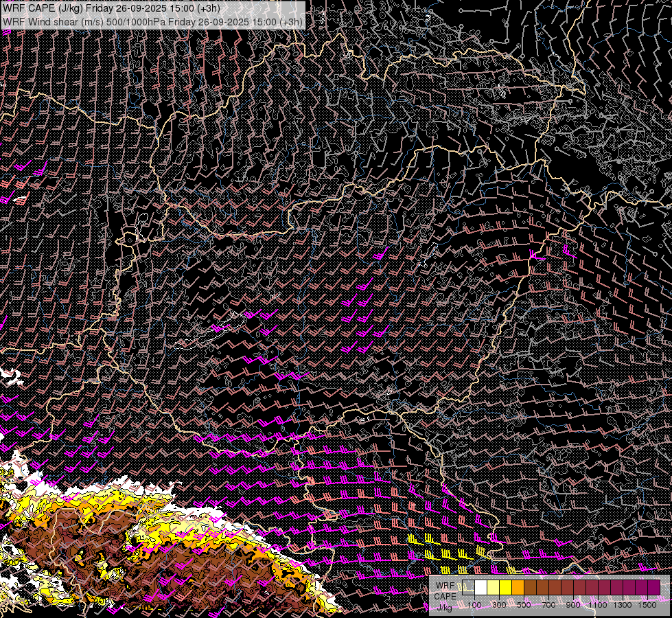Image resolution: width=672 pixels, height=618 pixels.
Task: Click the legend value 1300
Action: [x=623, y=605]
